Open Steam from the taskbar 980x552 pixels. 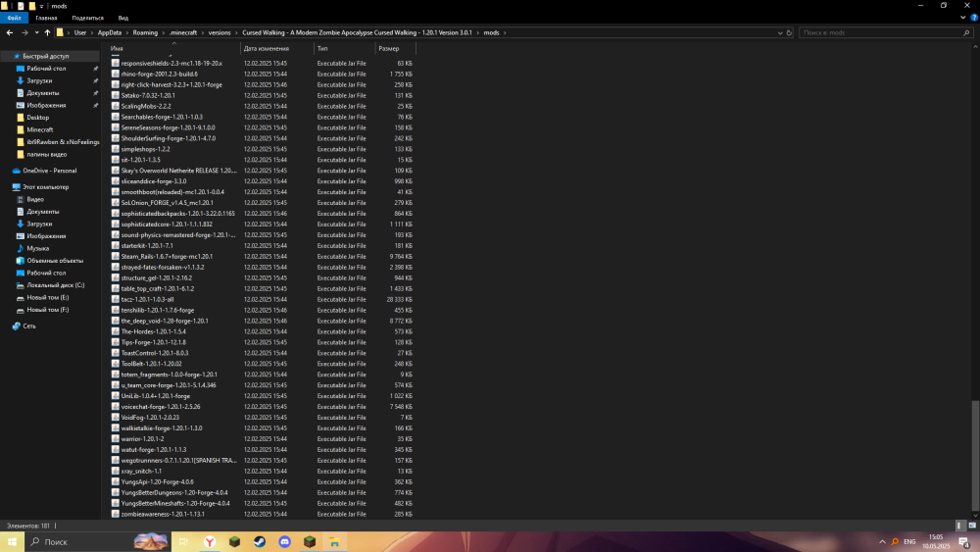tap(260, 542)
